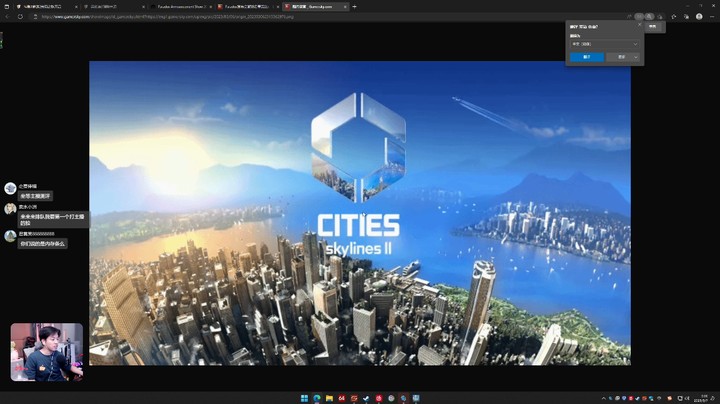This screenshot has height=404, width=720.
Task: Click the translate icon in address bar
Action: (639, 17)
